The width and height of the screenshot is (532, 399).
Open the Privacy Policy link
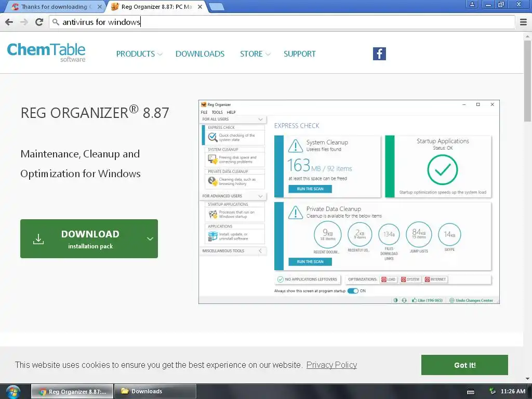pos(331,365)
